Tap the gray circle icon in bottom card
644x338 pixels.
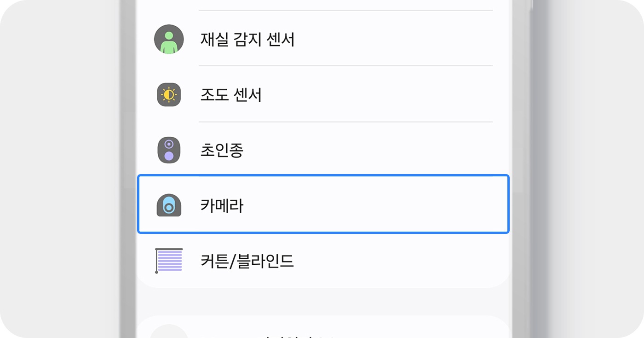tap(169, 332)
